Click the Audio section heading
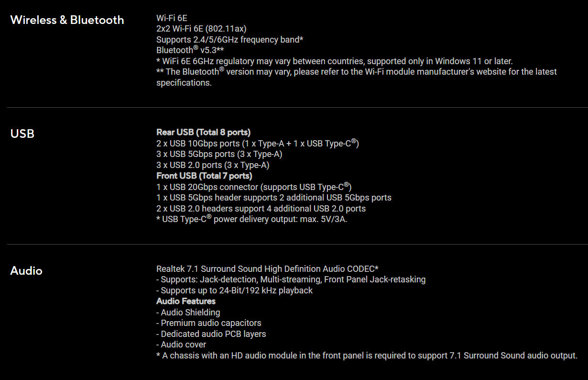The image size is (588, 380). coord(26,271)
